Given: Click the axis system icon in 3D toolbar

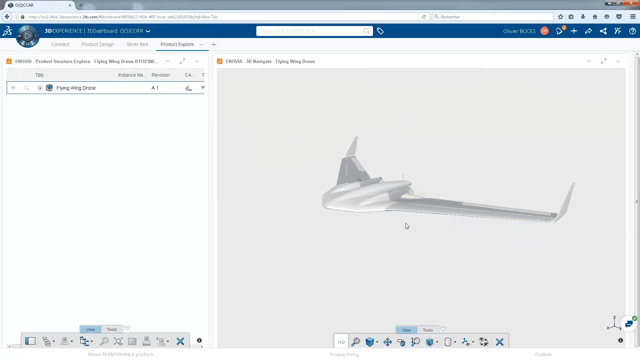Looking at the screenshot, I should point(465,342).
